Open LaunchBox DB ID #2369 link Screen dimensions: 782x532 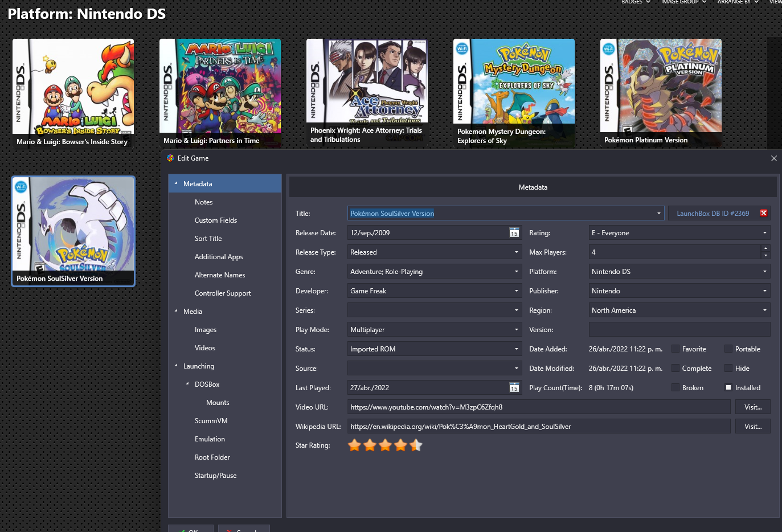tap(713, 214)
